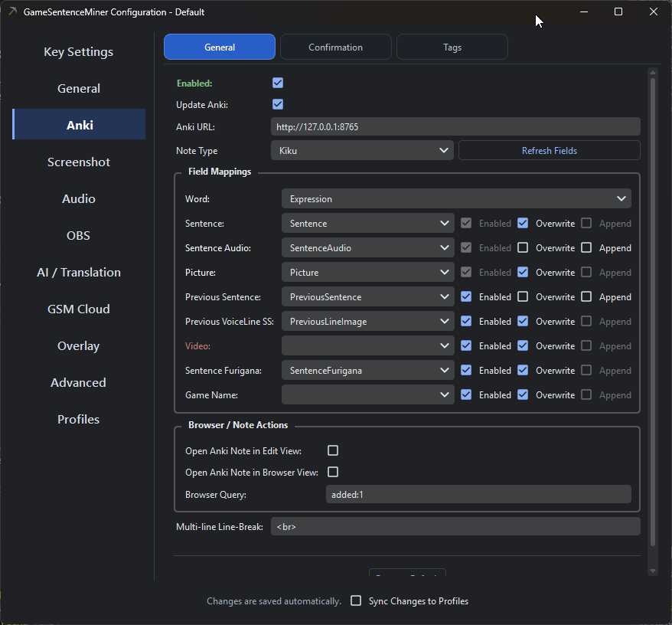Switch to the Tags tab
This screenshot has width=672, height=625.
point(452,47)
